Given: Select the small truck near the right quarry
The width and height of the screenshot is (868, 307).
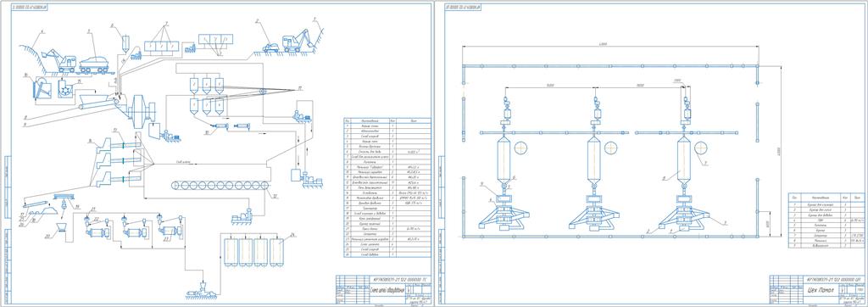Looking at the screenshot, I should click(271, 47).
